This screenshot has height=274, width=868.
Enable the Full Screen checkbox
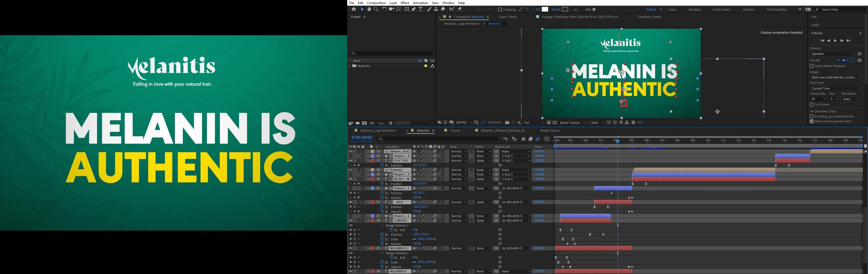812,104
